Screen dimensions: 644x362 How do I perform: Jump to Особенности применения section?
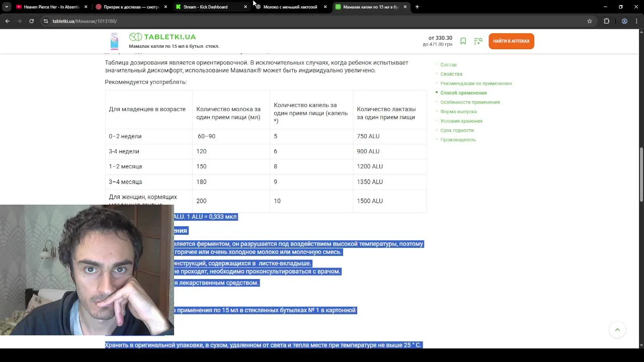(x=470, y=102)
